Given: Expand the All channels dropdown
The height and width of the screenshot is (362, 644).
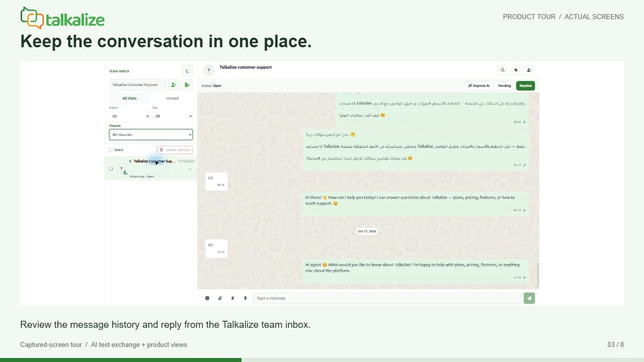Looking at the screenshot, I should click(x=151, y=135).
